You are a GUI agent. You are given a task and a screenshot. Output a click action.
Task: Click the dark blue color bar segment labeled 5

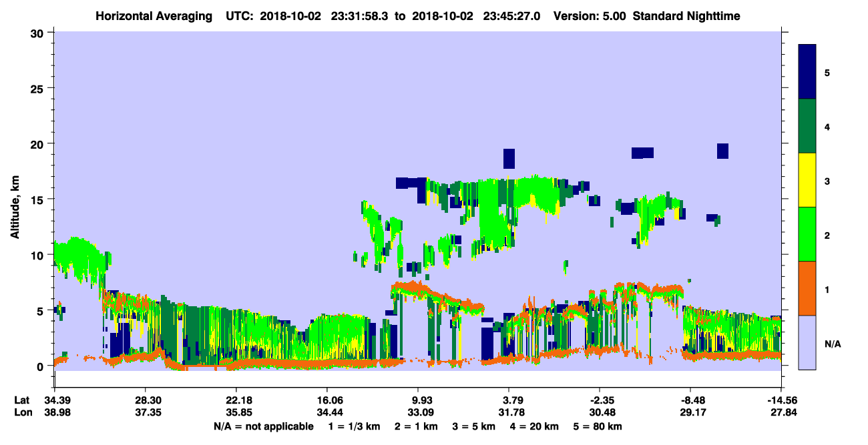click(x=807, y=72)
